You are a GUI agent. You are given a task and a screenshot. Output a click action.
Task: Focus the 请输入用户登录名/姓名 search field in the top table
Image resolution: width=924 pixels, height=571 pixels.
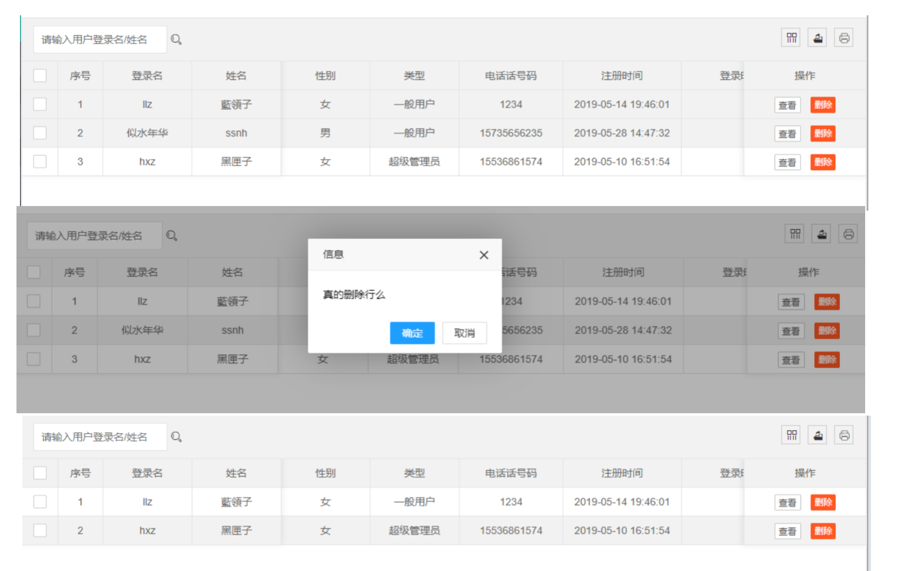pyautogui.click(x=100, y=39)
